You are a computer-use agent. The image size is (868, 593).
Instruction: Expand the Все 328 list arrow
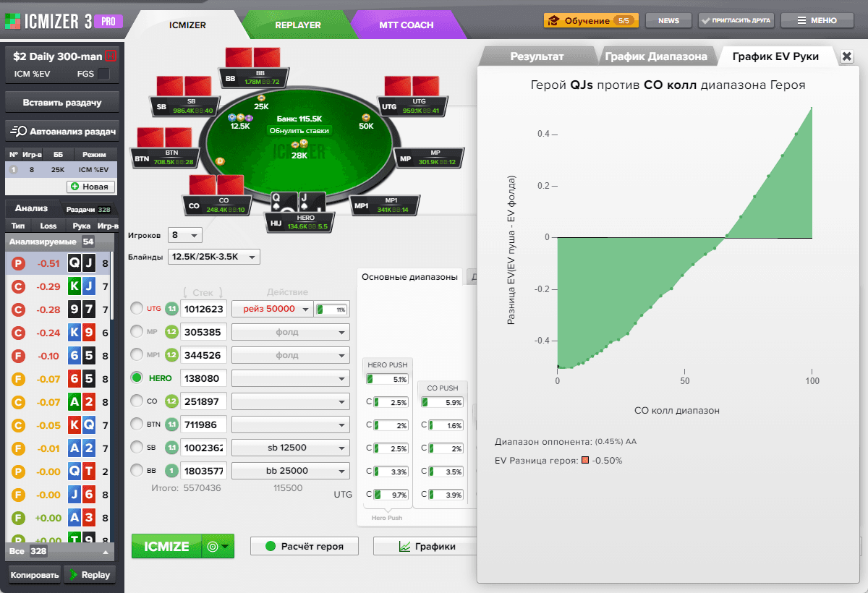106,551
